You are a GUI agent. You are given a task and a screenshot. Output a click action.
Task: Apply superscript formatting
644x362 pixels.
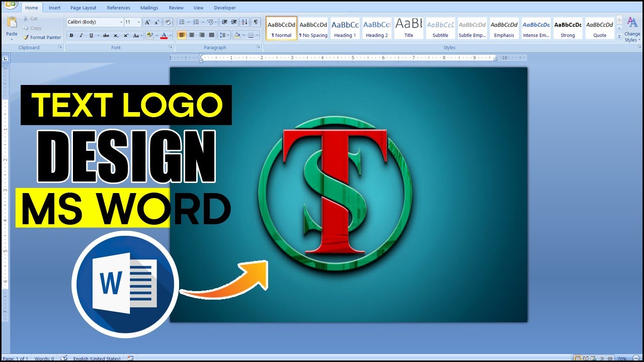[x=126, y=35]
